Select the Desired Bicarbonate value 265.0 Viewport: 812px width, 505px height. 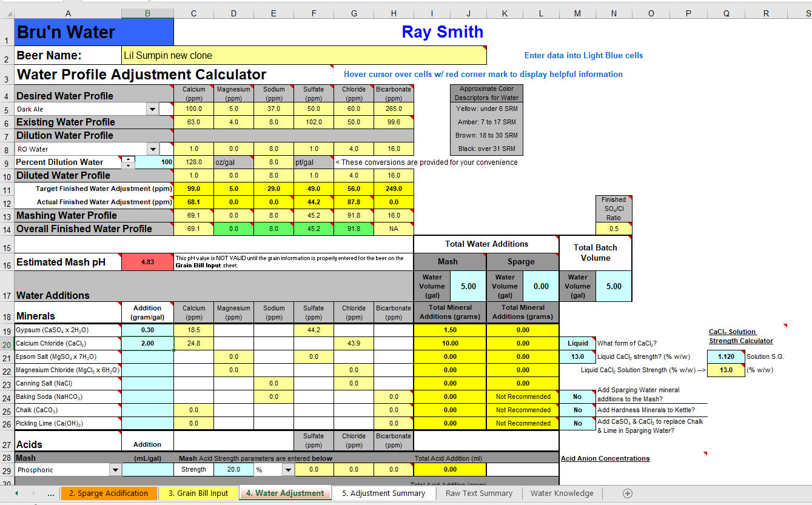coord(394,109)
